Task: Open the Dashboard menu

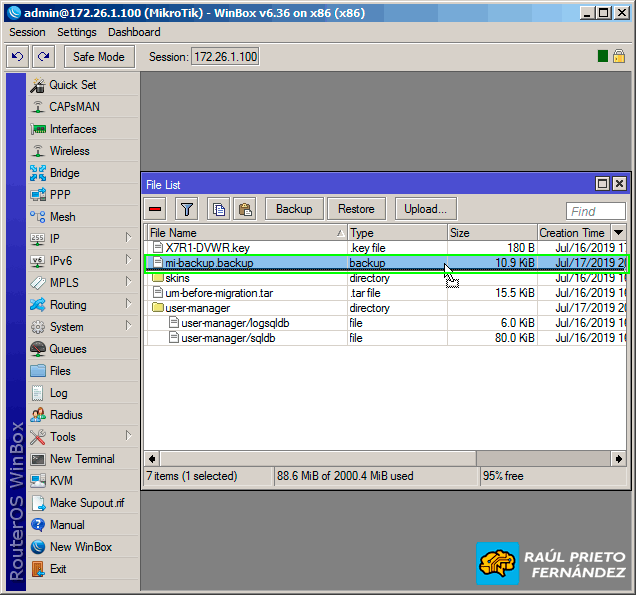Action: click(x=134, y=32)
